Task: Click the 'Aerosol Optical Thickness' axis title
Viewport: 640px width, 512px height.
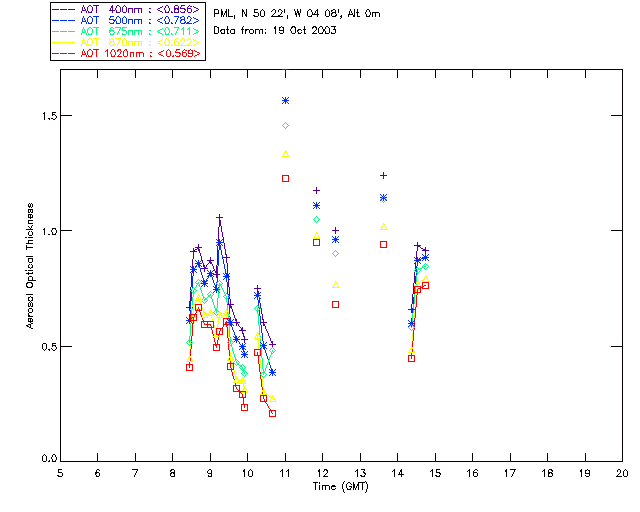Action: tap(30, 266)
